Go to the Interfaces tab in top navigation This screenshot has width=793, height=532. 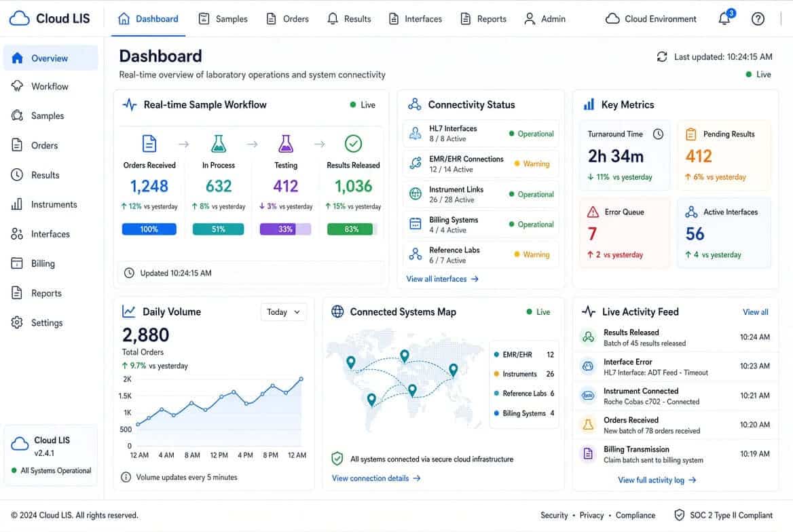click(415, 19)
